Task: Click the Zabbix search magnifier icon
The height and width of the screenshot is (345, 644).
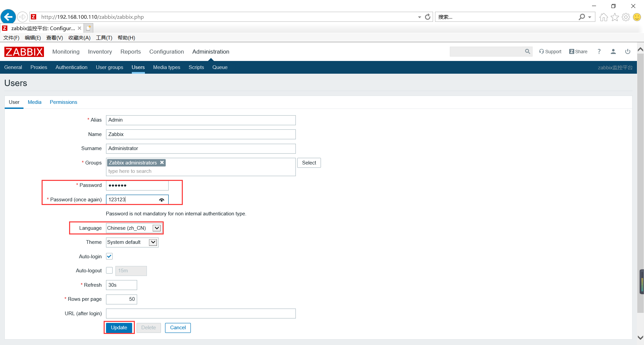Action: tap(528, 52)
